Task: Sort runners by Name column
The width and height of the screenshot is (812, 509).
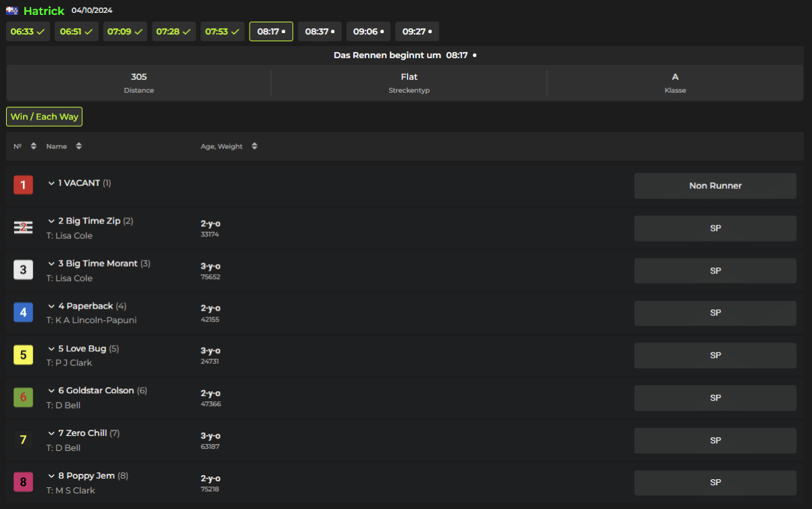Action: click(64, 146)
